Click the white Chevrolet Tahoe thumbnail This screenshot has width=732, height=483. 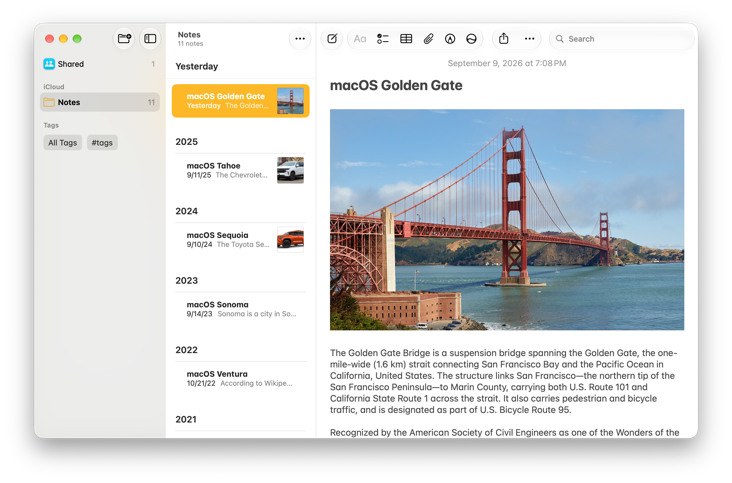290,170
